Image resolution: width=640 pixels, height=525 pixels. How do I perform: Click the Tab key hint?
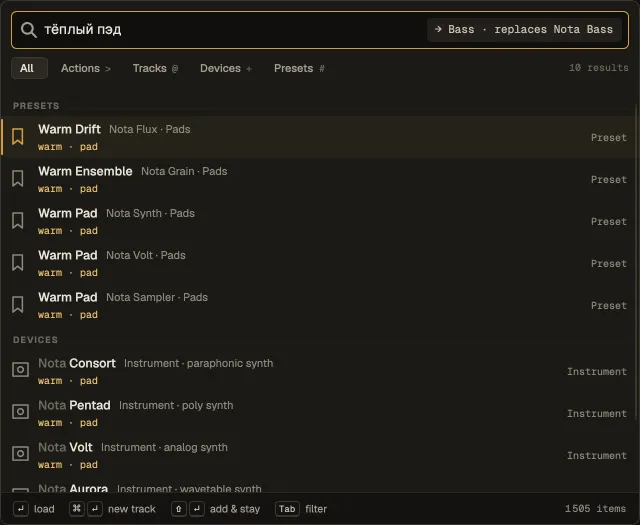point(287,509)
